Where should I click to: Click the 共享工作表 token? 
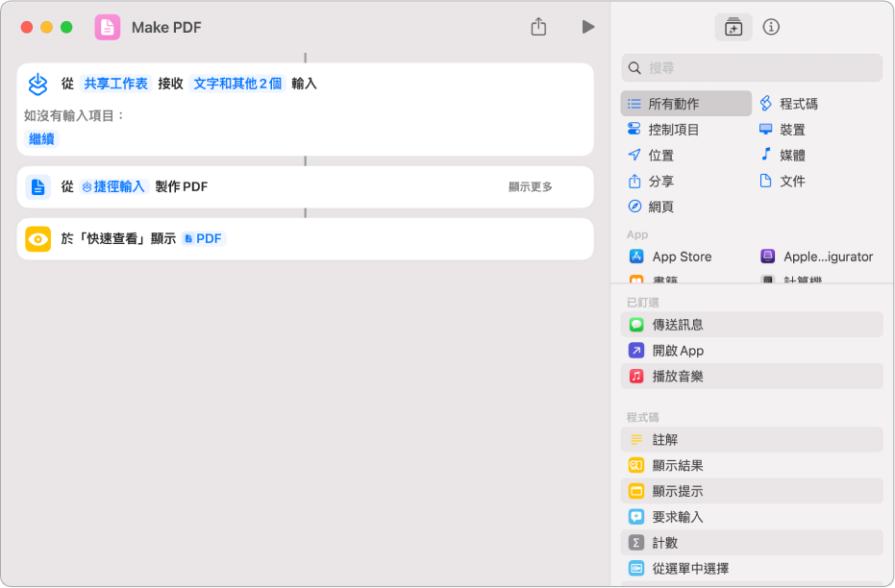click(116, 84)
